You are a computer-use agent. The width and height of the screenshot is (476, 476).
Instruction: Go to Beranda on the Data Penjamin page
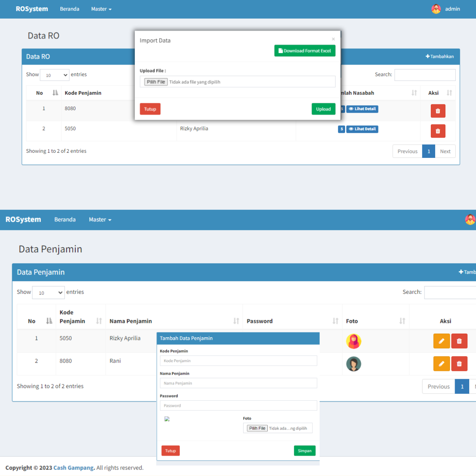[x=65, y=219]
